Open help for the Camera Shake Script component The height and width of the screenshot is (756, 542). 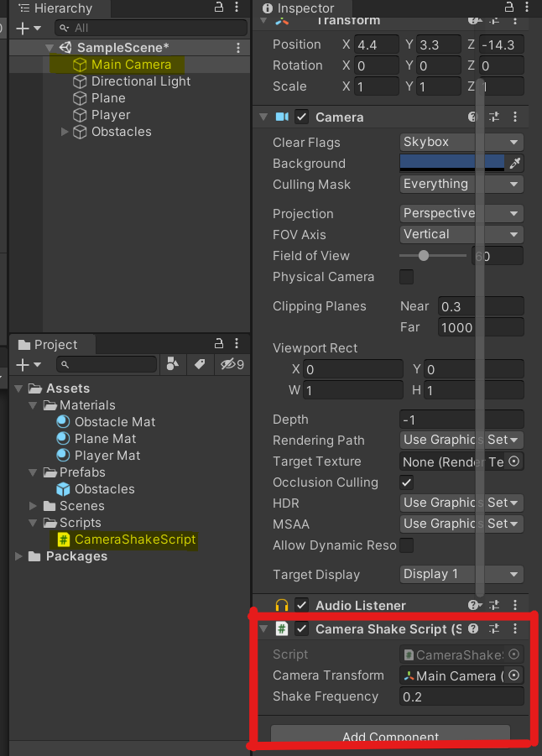point(474,628)
